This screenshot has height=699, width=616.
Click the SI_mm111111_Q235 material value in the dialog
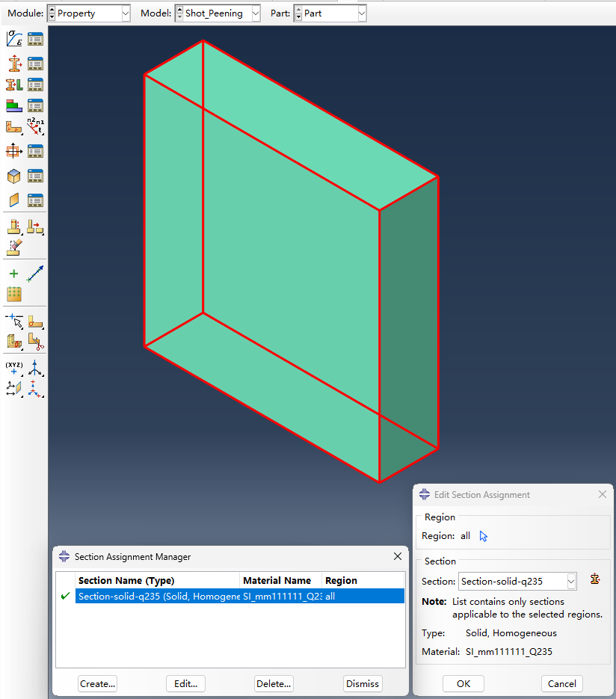508,652
